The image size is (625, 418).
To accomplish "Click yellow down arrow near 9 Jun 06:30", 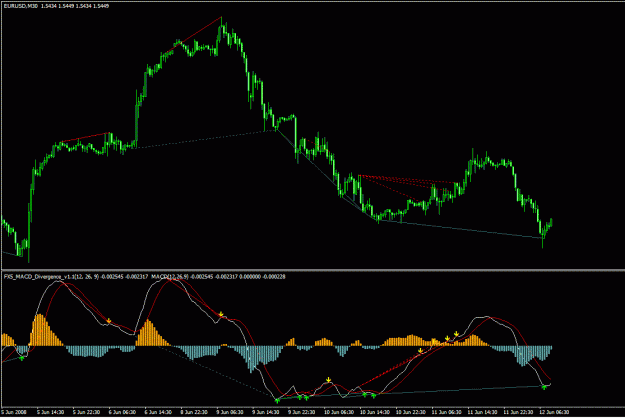I will coord(221,314).
